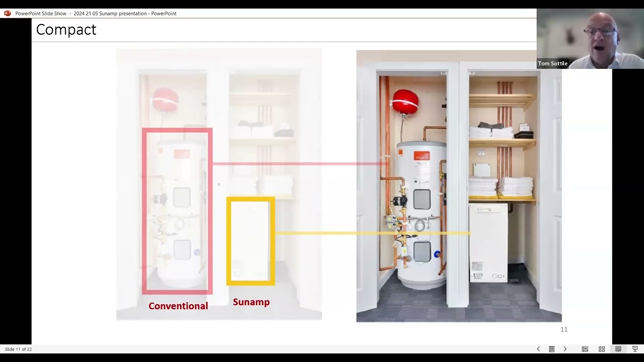
Task: Switch to Reading View icon
Action: (618, 349)
